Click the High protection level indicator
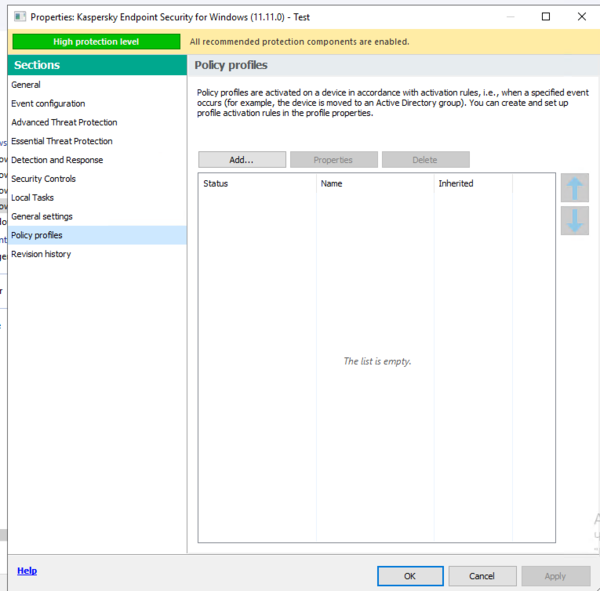The height and width of the screenshot is (591, 600). pos(96,41)
